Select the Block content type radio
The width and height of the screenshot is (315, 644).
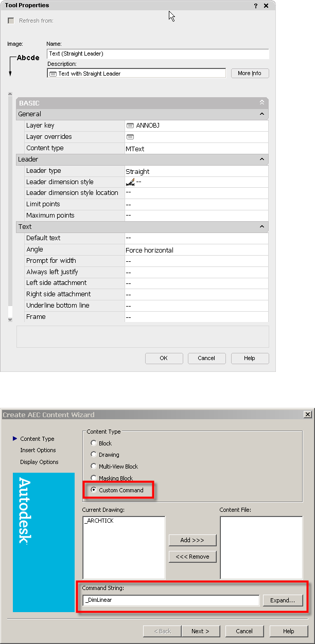pos(93,443)
